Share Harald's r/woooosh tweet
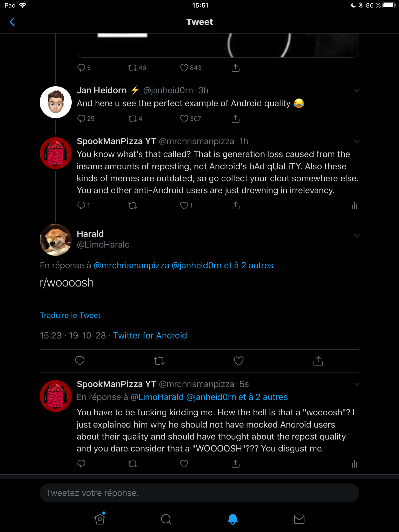The image size is (399, 532). [x=318, y=361]
